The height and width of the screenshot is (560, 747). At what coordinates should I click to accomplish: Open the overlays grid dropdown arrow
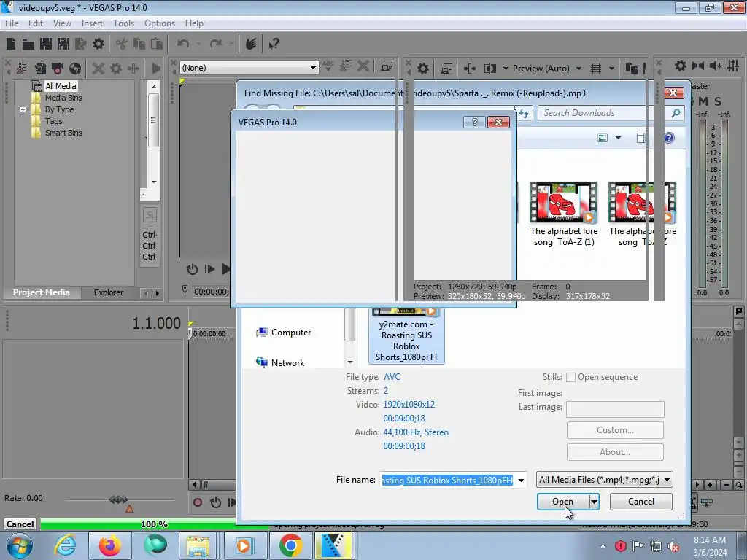point(612,69)
